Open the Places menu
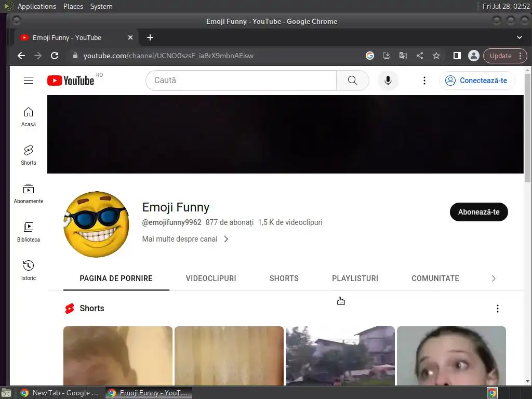 pyautogui.click(x=73, y=6)
